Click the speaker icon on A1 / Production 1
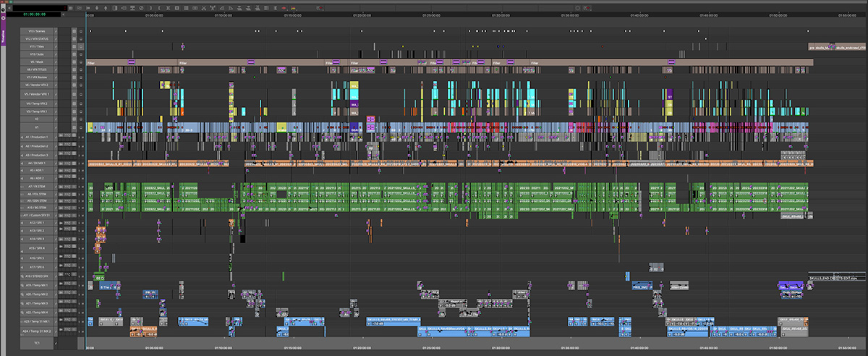The width and height of the screenshot is (868, 356). 22,137
